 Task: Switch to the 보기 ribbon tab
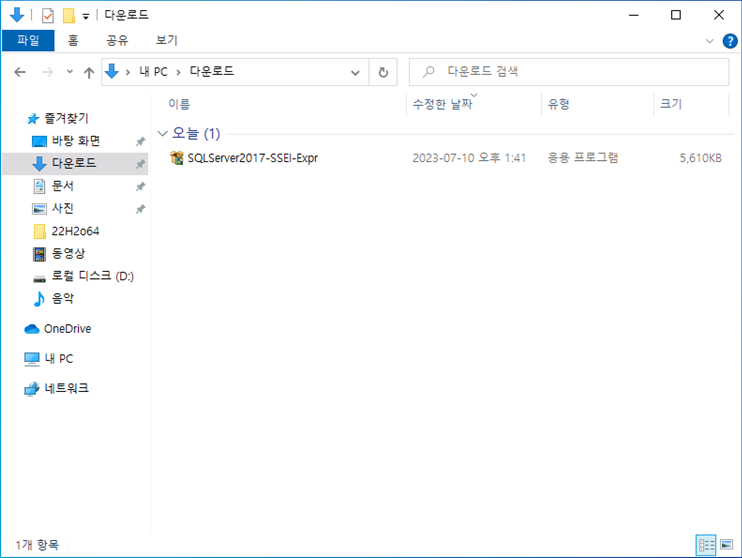(x=167, y=41)
